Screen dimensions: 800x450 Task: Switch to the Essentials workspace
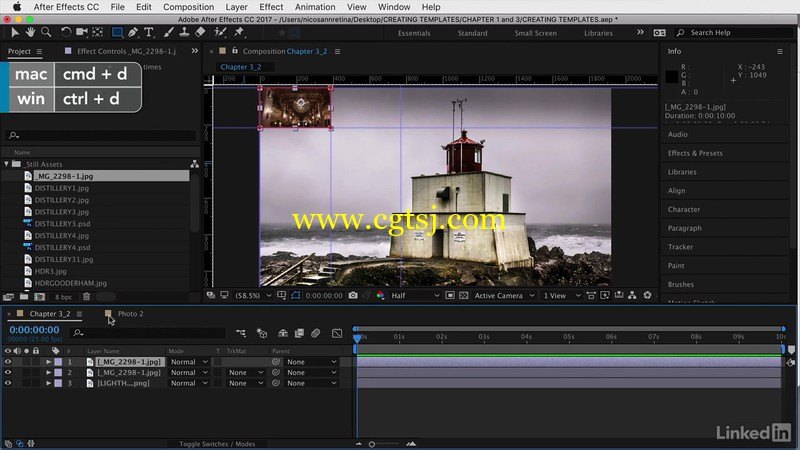click(414, 33)
